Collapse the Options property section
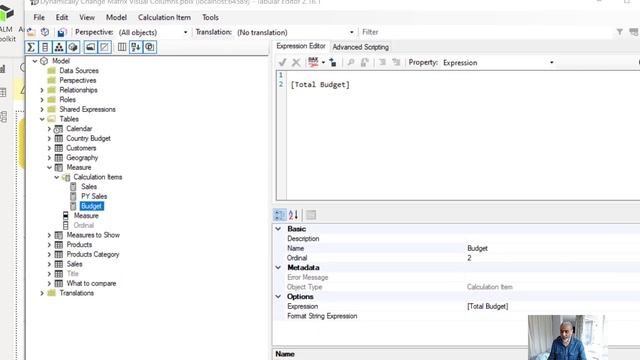This screenshot has width=640, height=360. point(278,297)
